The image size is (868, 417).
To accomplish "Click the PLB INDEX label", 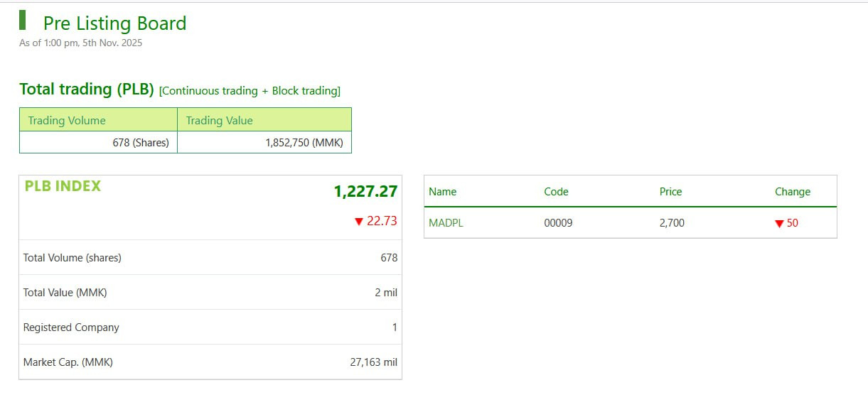I will [63, 186].
